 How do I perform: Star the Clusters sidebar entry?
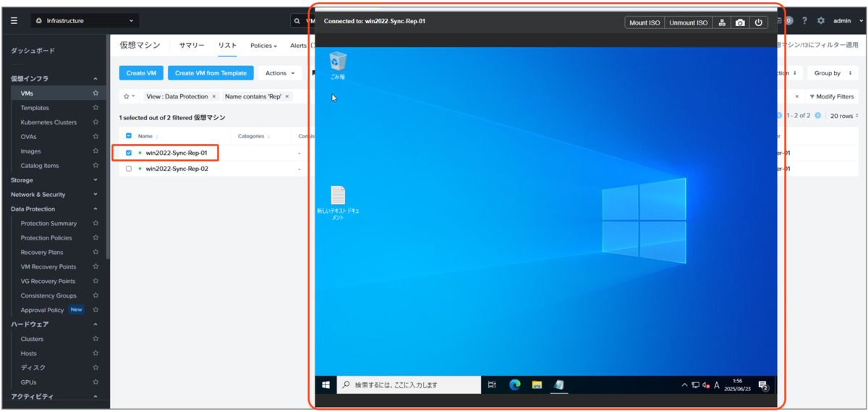coord(95,339)
